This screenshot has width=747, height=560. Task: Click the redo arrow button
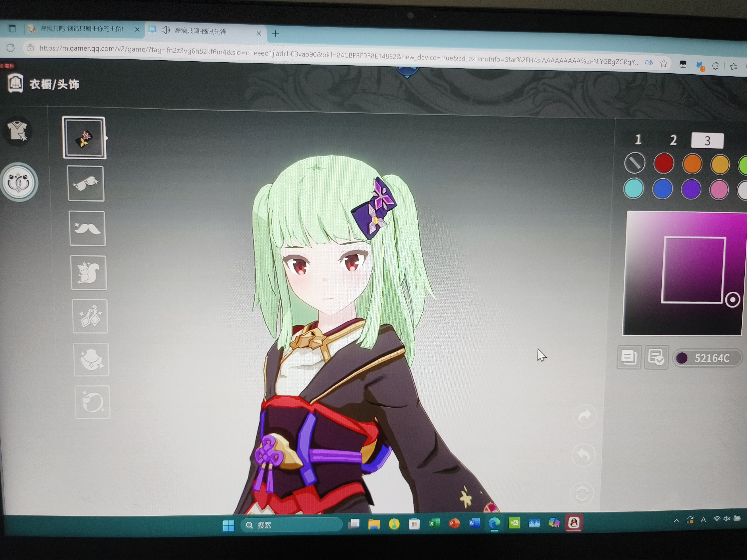[585, 416]
